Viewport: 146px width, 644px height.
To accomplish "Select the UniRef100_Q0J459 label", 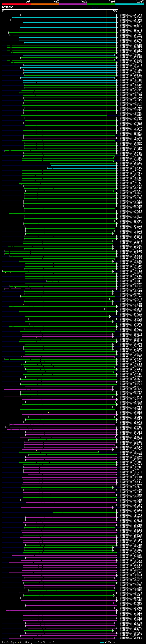I will pos(131,156).
